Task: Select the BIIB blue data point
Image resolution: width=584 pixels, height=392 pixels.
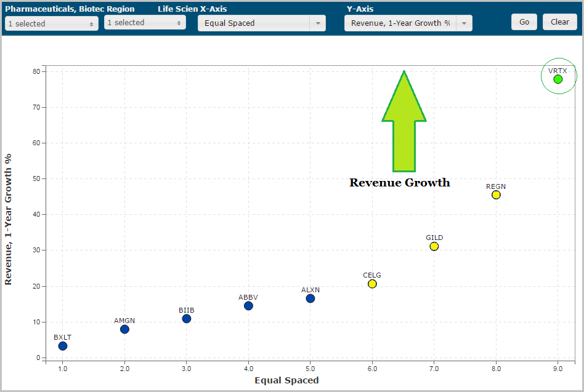Action: coord(187,319)
